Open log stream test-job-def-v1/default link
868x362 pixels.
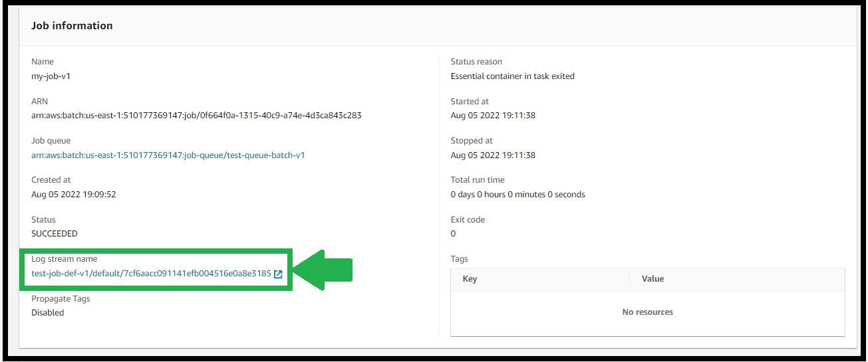click(x=151, y=274)
